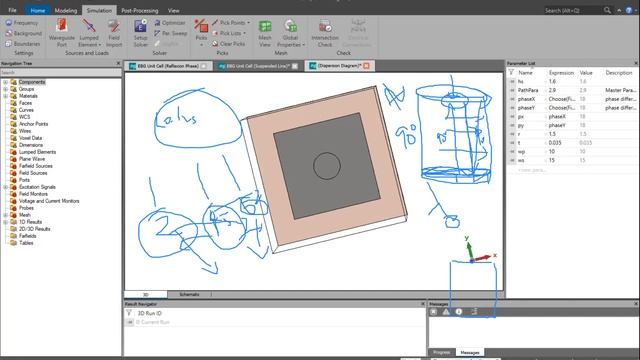Click the Result Navigator filter funnel icon
The width and height of the screenshot is (640, 360).
[x=129, y=313]
